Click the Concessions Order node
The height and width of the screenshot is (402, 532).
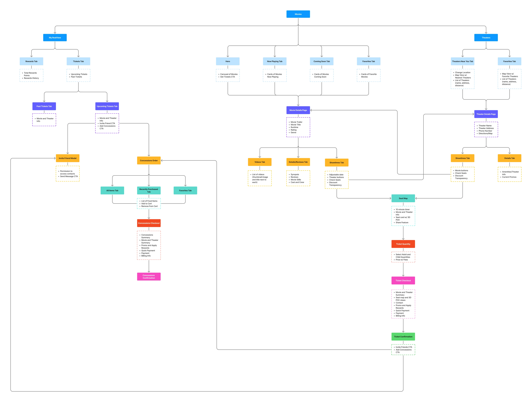[149, 160]
